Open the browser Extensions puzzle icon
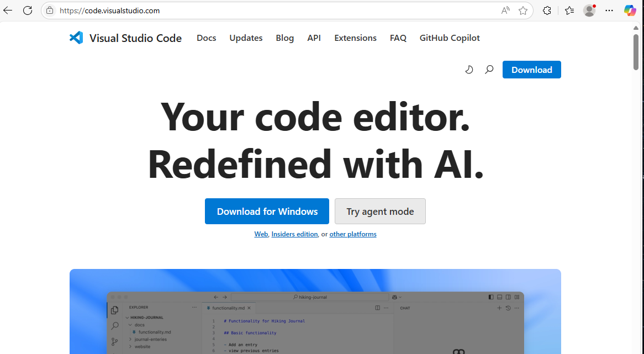Image resolution: width=644 pixels, height=354 pixels. click(x=547, y=10)
